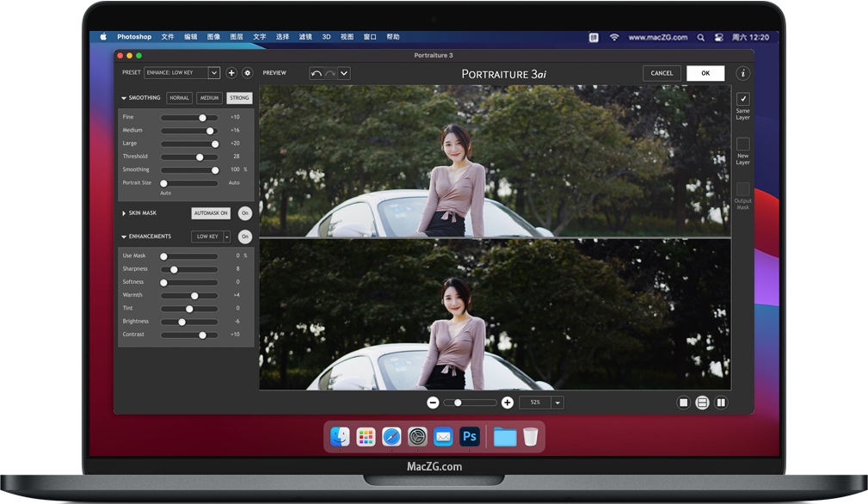Click the Threshold slider handle
This screenshot has width=868, height=504.
tap(200, 157)
